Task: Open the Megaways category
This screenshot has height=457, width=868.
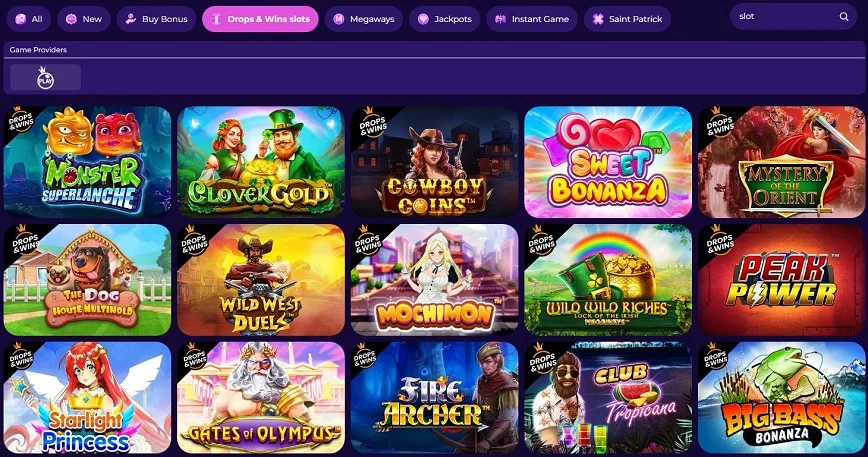Action: pyautogui.click(x=364, y=19)
